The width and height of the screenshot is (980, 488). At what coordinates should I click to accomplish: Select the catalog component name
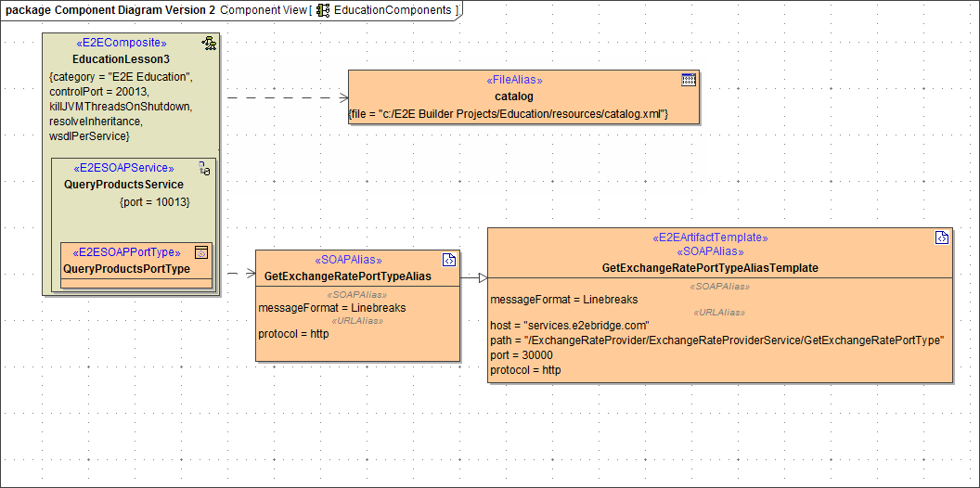pyautogui.click(x=514, y=96)
